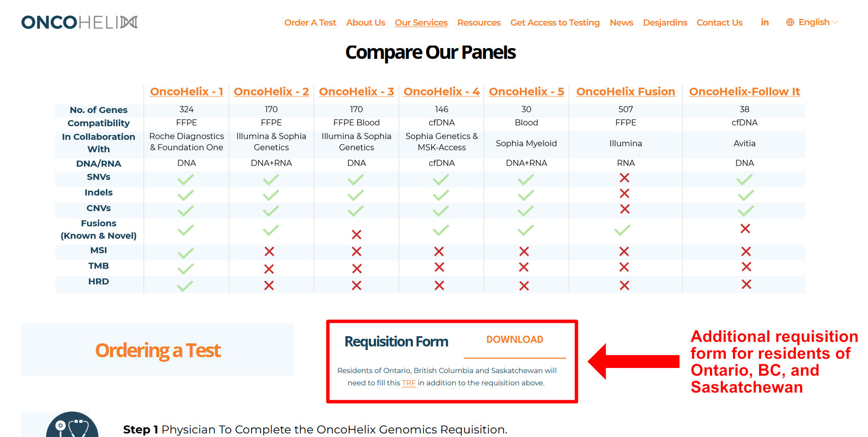Open the News page
The width and height of the screenshot is (868, 437).
click(621, 23)
